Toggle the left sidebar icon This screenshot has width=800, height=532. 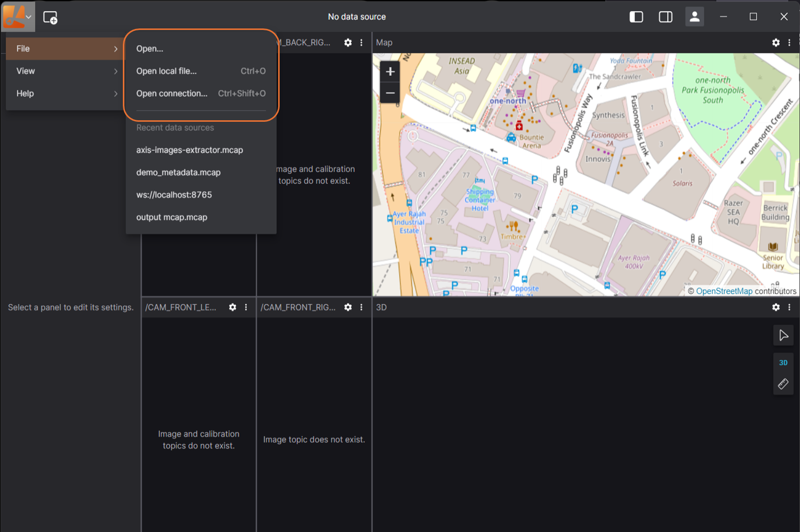tap(636, 16)
